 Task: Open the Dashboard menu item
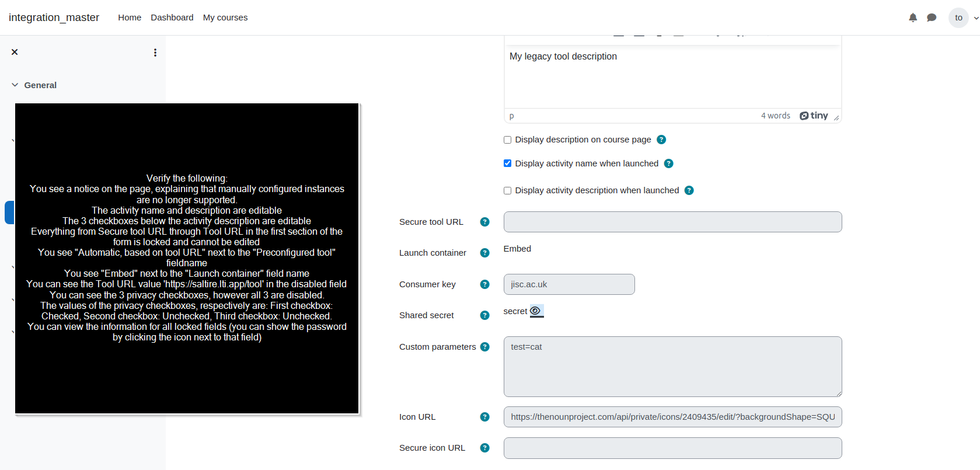pyautogui.click(x=172, y=18)
